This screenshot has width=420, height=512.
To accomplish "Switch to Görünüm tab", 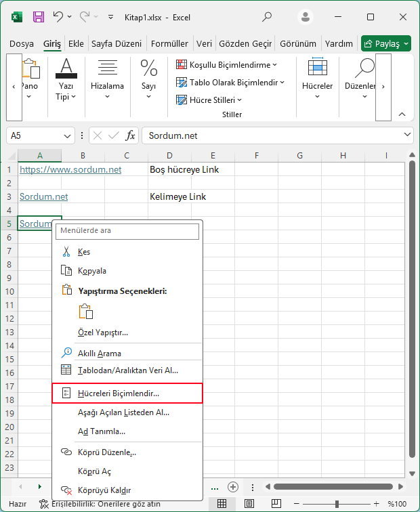I will point(298,44).
